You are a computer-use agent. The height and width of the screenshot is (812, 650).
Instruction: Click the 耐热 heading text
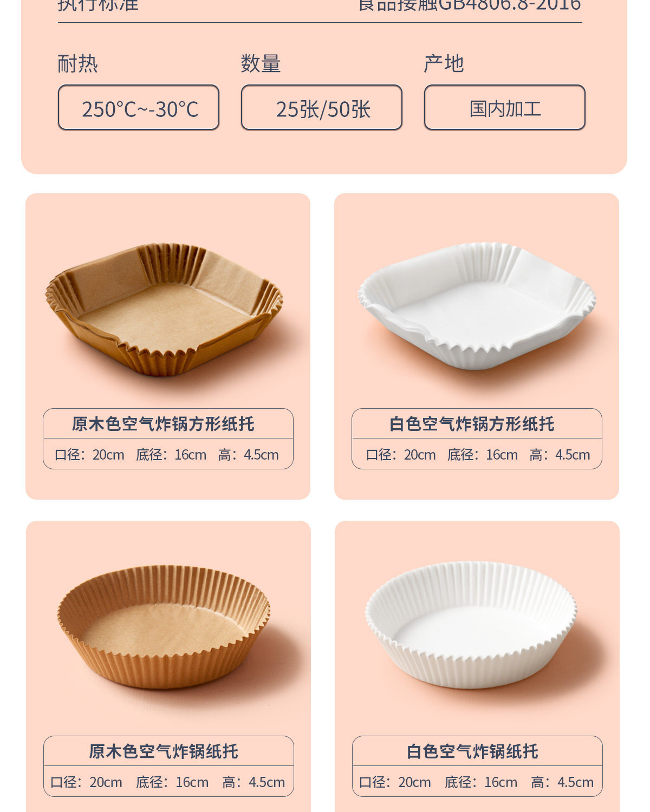click(x=78, y=64)
